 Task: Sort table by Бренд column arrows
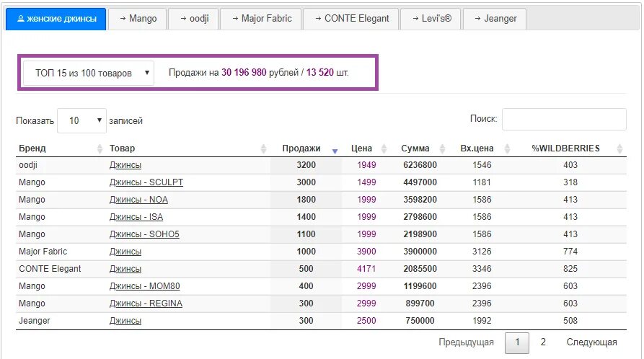click(x=100, y=149)
